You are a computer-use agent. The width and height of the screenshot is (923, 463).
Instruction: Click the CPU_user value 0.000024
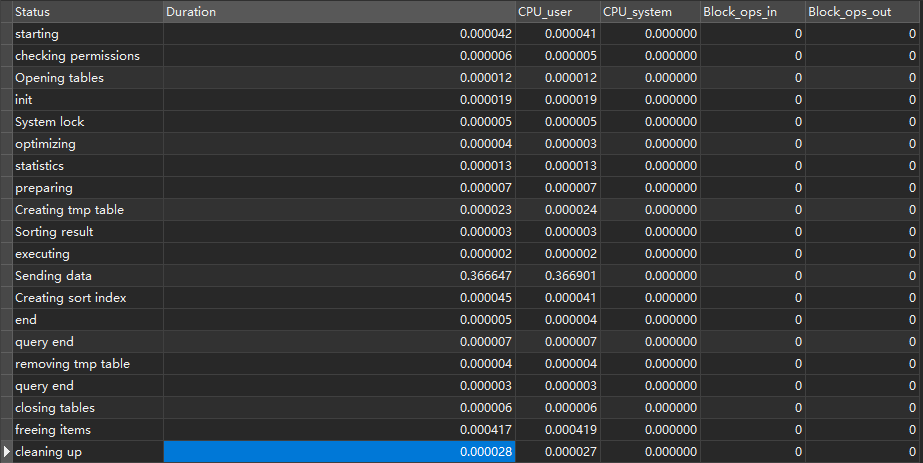pyautogui.click(x=570, y=210)
